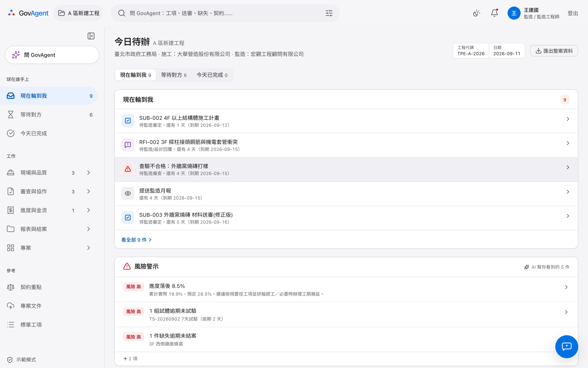Image resolution: width=588 pixels, height=368 pixels.
Task: Click SUB-002 submittal checkbox icon
Action: pyautogui.click(x=128, y=121)
